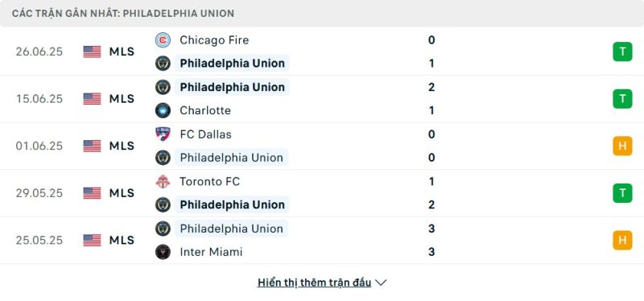Click the Toronto FC team logo
This screenshot has width=644, height=301.
(163, 182)
